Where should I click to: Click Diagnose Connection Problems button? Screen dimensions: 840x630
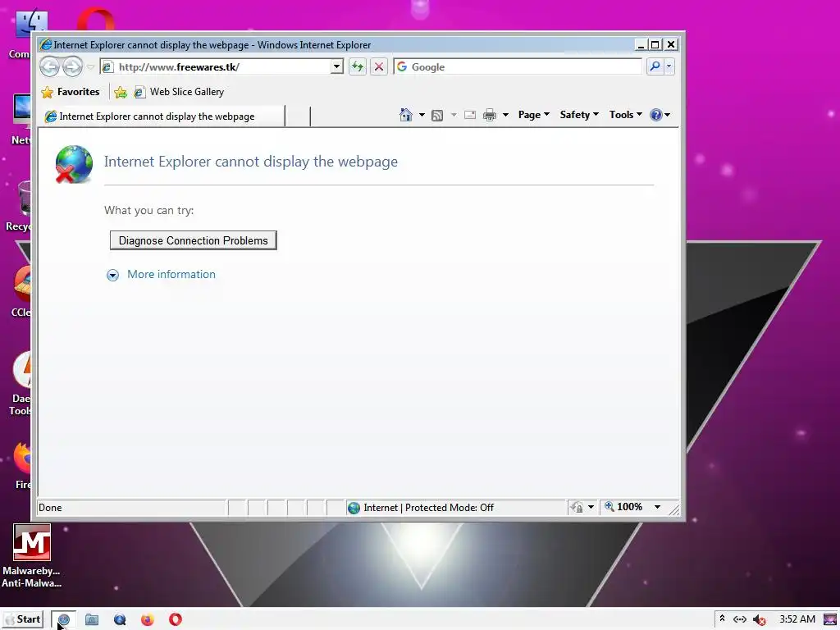pyautogui.click(x=194, y=240)
